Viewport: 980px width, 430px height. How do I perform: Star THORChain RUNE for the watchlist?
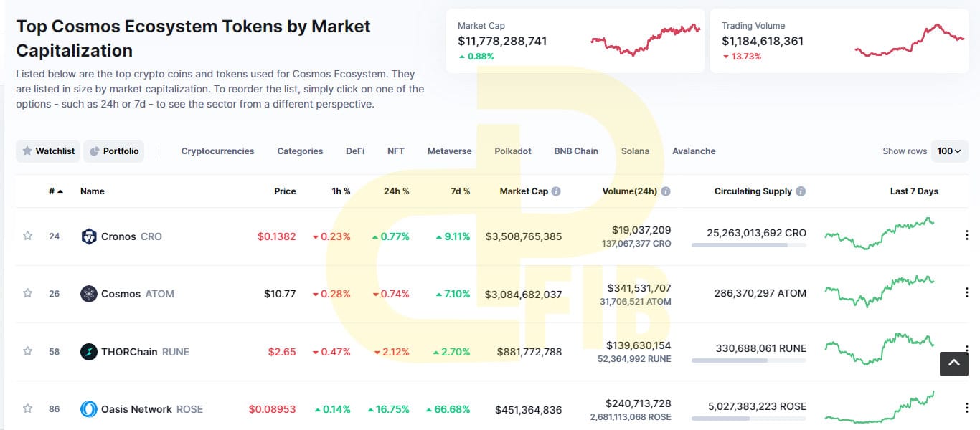click(x=28, y=351)
